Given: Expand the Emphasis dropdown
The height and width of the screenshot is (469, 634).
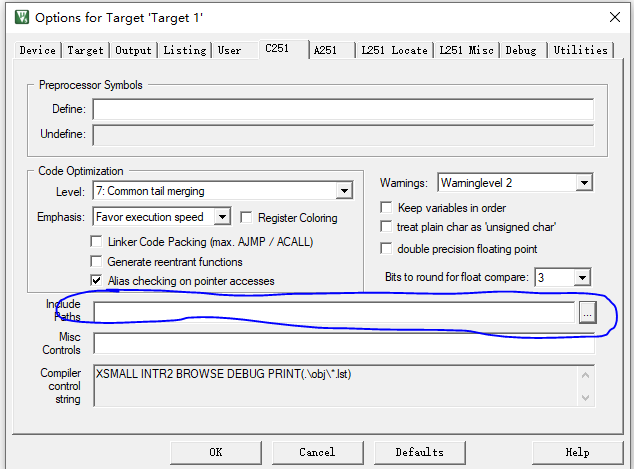Looking at the screenshot, I should (222, 217).
